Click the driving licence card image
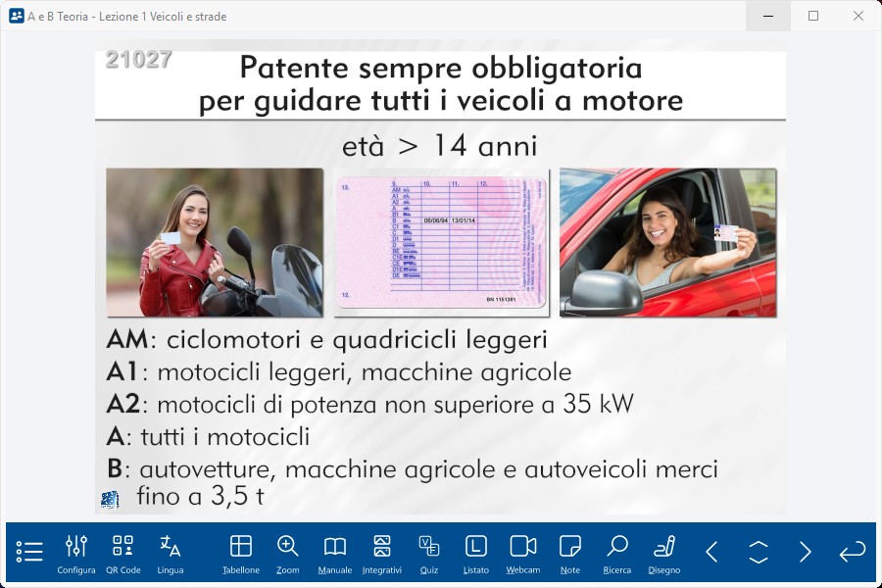Image resolution: width=882 pixels, height=588 pixels. pyautogui.click(x=441, y=242)
